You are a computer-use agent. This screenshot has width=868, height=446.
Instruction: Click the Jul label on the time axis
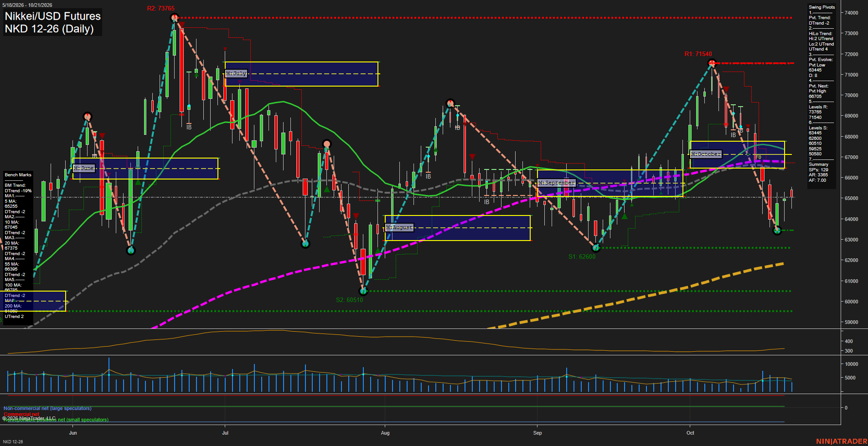click(x=225, y=433)
